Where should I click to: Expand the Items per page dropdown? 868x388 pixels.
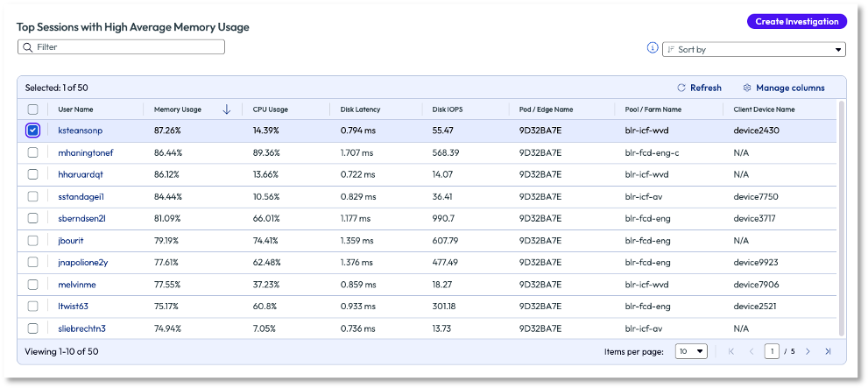[691, 351]
